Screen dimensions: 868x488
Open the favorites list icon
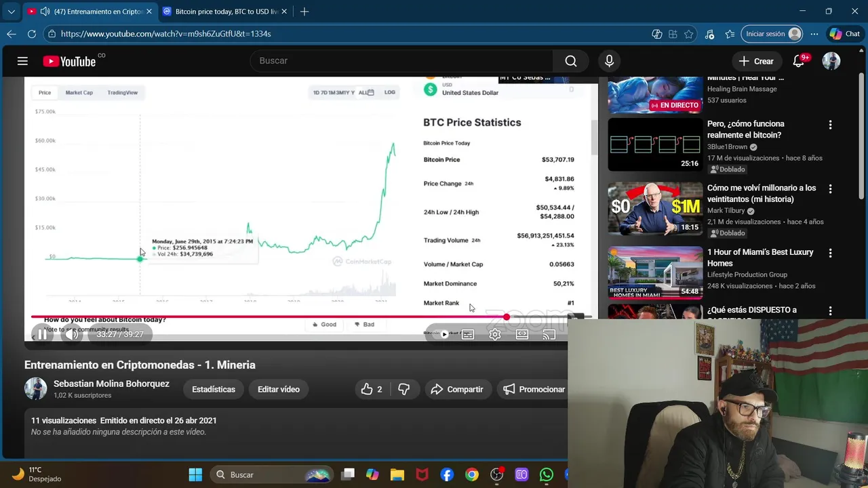(x=730, y=34)
